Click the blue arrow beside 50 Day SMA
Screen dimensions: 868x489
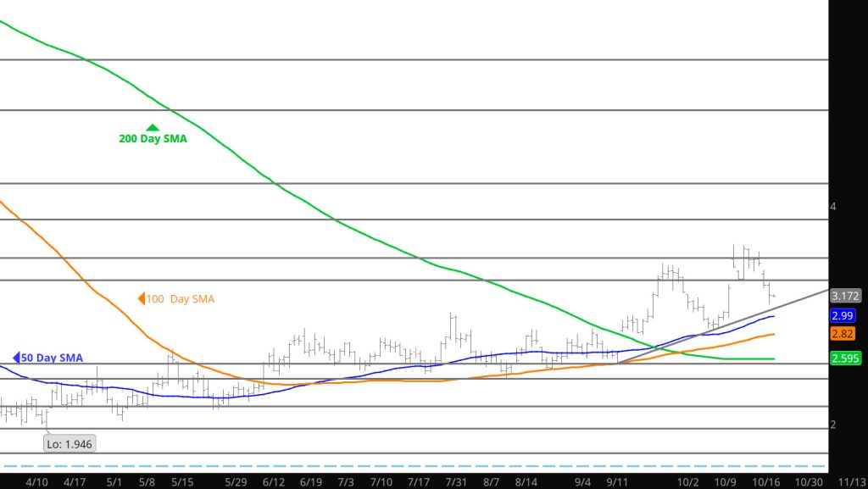[x=16, y=358]
